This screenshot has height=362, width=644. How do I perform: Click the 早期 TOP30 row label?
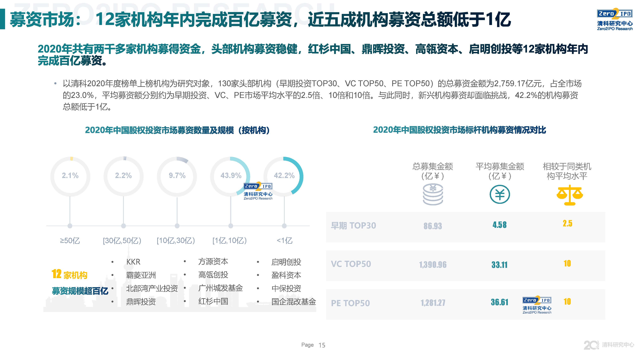point(353,226)
